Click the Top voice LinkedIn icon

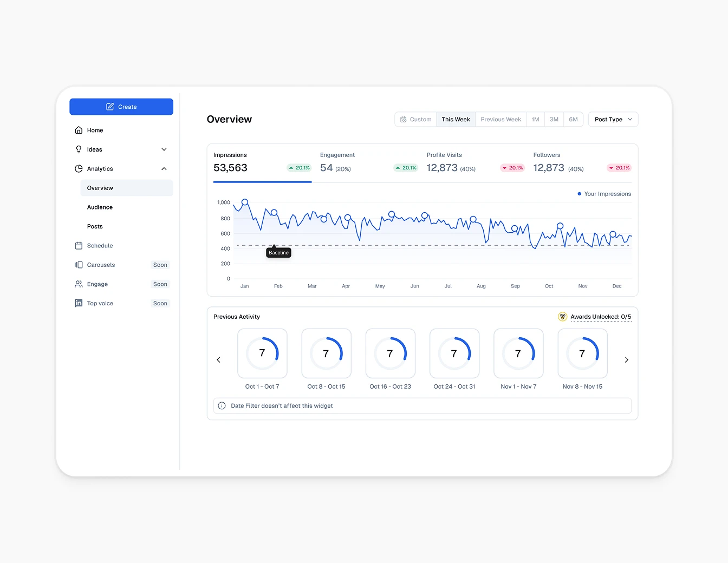[79, 303]
